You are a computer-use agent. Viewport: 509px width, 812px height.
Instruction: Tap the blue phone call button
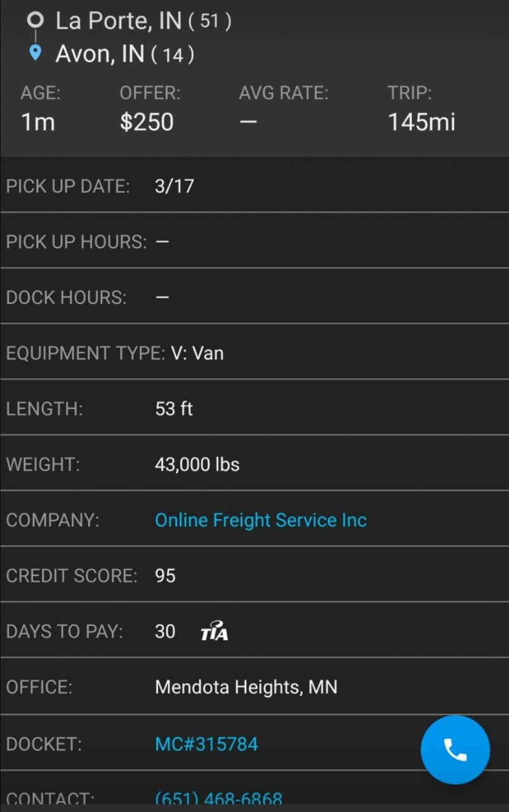point(455,750)
